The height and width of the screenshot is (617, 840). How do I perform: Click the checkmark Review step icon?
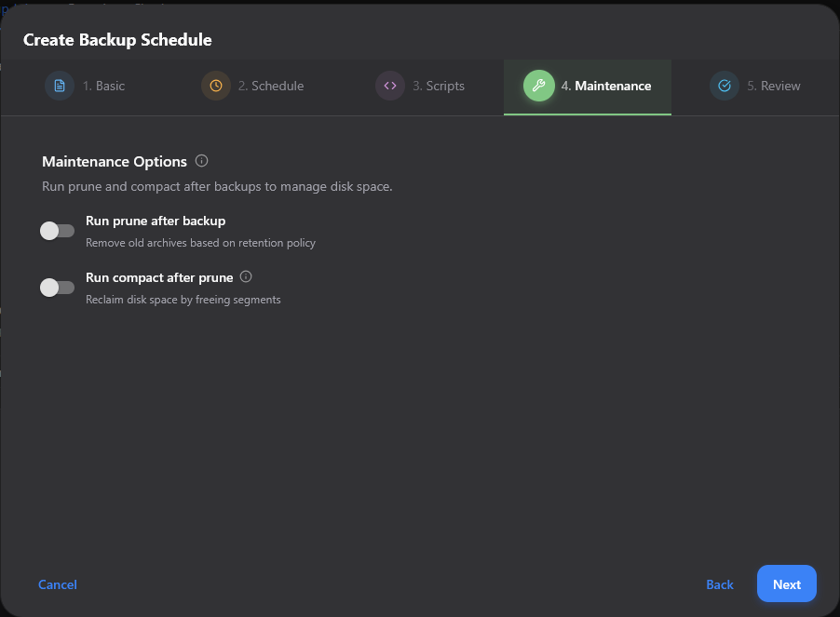[x=725, y=86]
